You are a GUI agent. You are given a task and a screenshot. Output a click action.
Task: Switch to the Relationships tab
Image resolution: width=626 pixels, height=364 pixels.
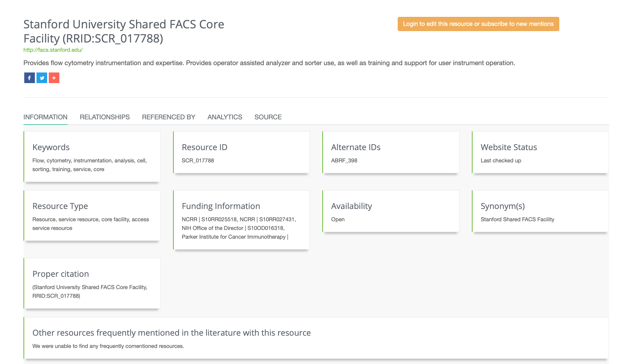pos(105,117)
